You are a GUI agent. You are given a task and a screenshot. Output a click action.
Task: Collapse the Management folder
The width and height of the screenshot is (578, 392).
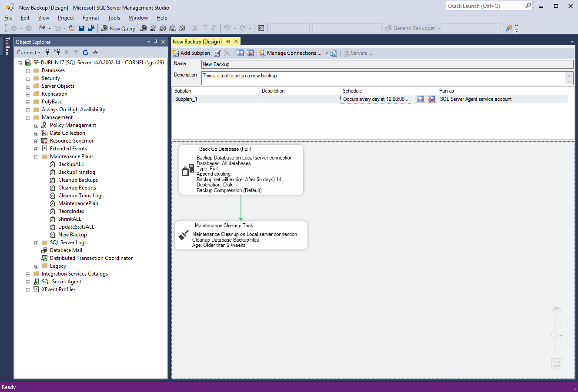[28, 118]
